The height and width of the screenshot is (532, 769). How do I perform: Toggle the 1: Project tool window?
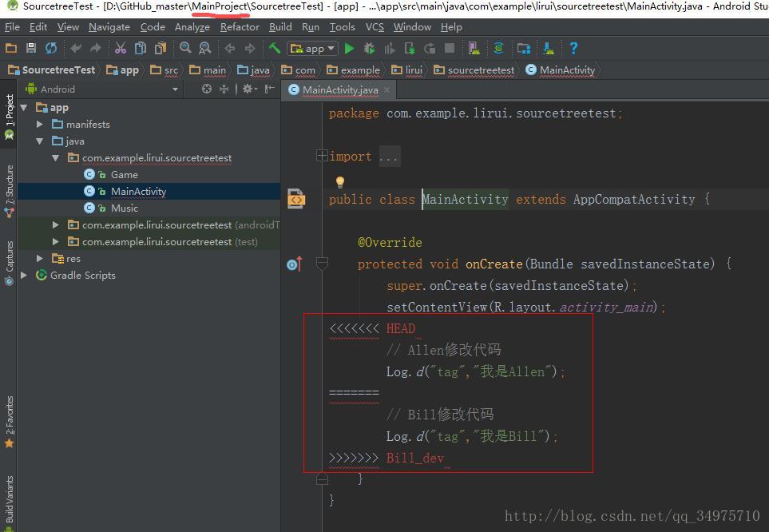tap(10, 112)
